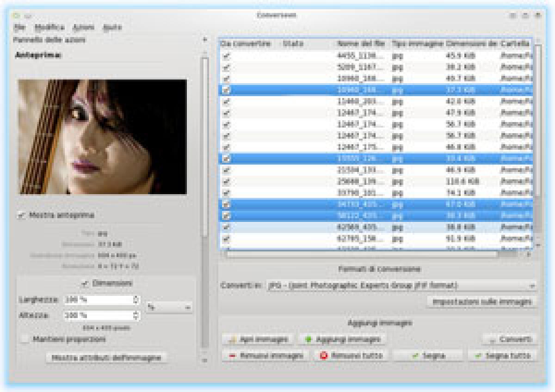This screenshot has height=392, width=555.
Task: Uncheck the checkbox of the 49.7 KiB row
Action: pos(226,79)
